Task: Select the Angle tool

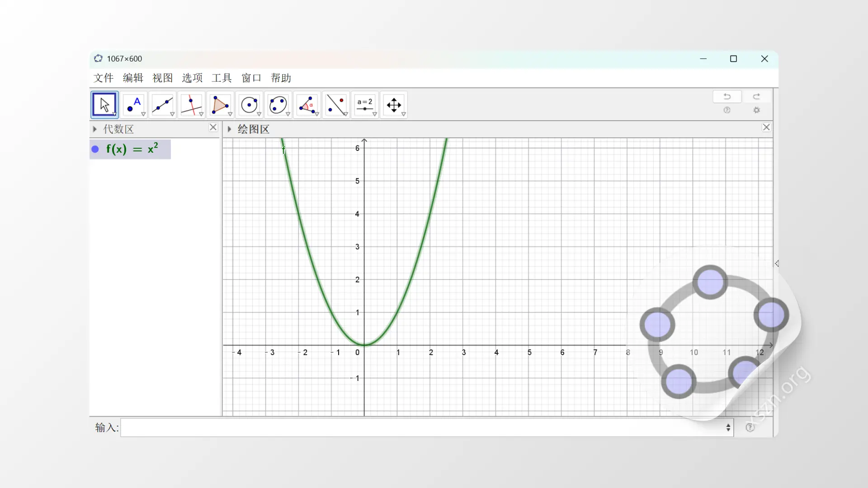Action: click(307, 104)
